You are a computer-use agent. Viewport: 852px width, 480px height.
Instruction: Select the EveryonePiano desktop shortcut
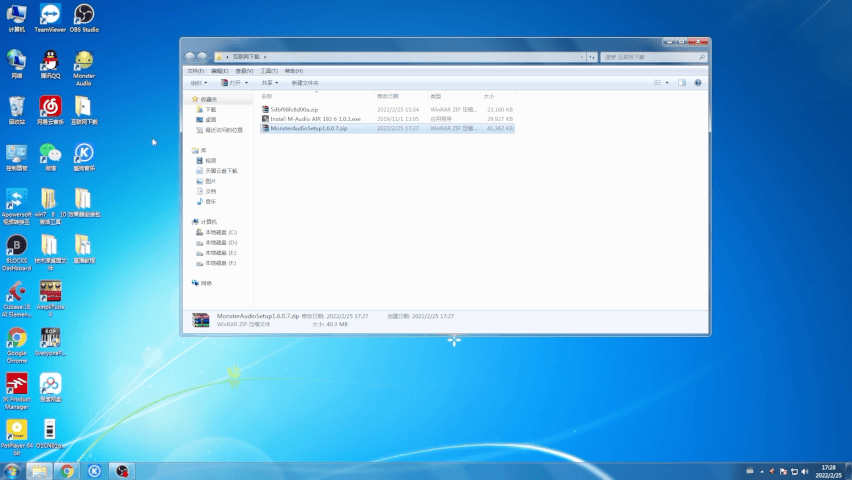point(50,342)
